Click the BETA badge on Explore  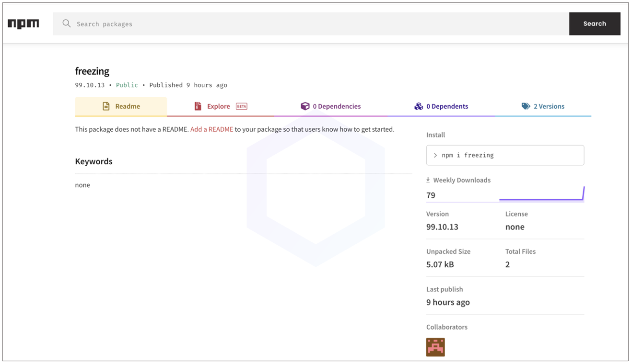242,106
